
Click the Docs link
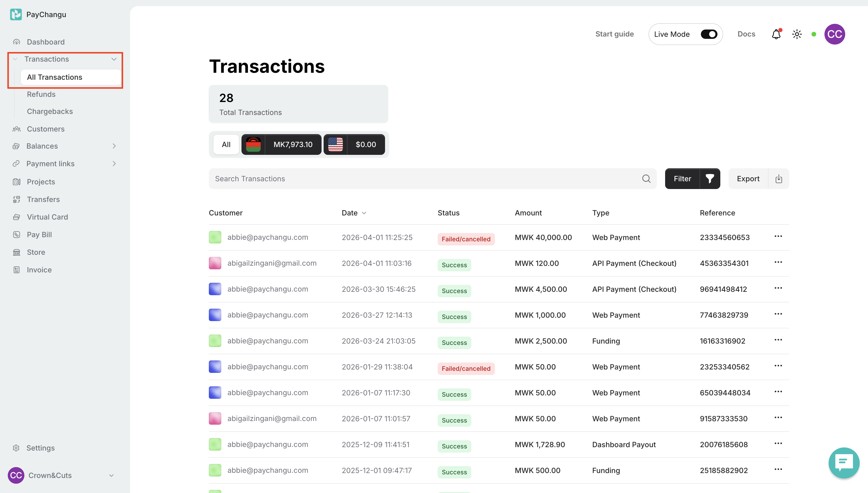746,34
